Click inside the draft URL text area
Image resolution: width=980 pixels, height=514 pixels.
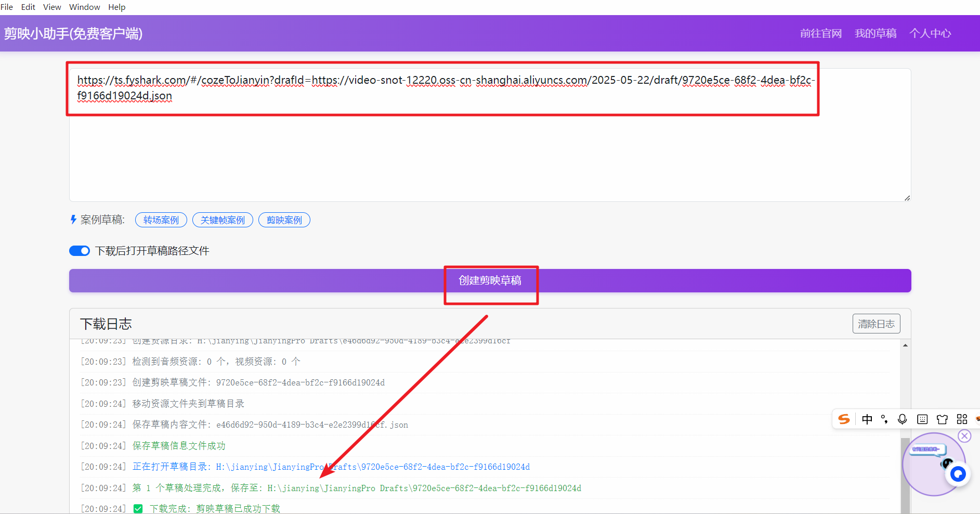[x=489, y=156]
